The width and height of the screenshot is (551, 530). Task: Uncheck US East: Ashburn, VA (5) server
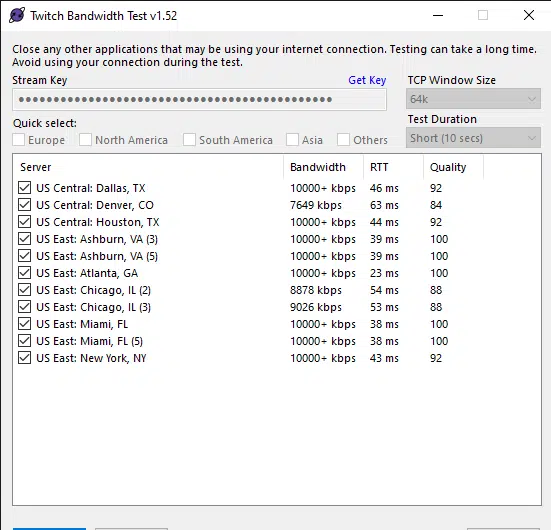click(24, 256)
